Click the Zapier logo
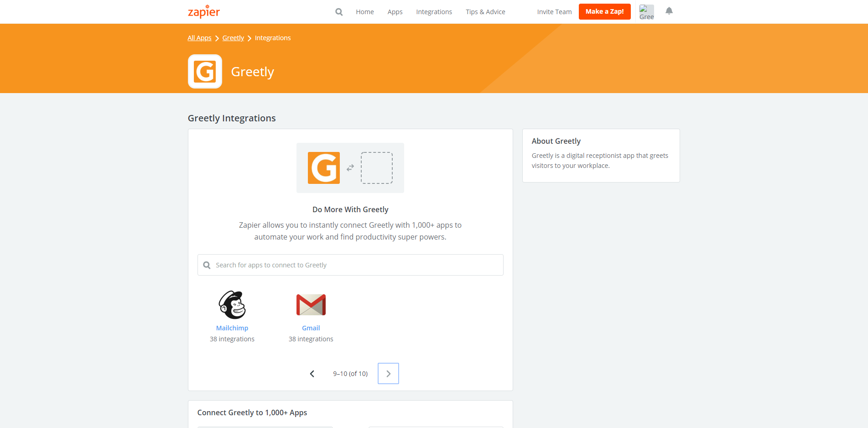 (x=204, y=11)
